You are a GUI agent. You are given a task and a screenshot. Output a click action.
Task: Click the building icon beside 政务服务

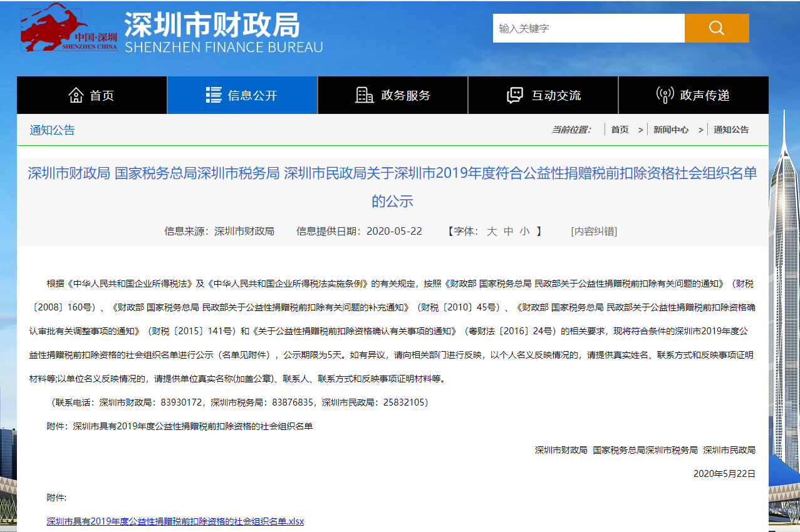(x=364, y=95)
